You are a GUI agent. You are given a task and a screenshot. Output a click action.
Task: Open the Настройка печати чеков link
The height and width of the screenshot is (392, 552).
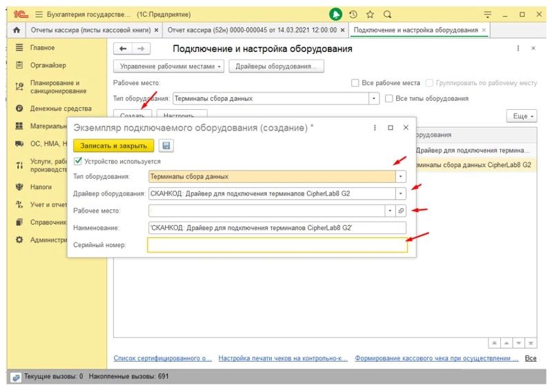tap(283, 358)
